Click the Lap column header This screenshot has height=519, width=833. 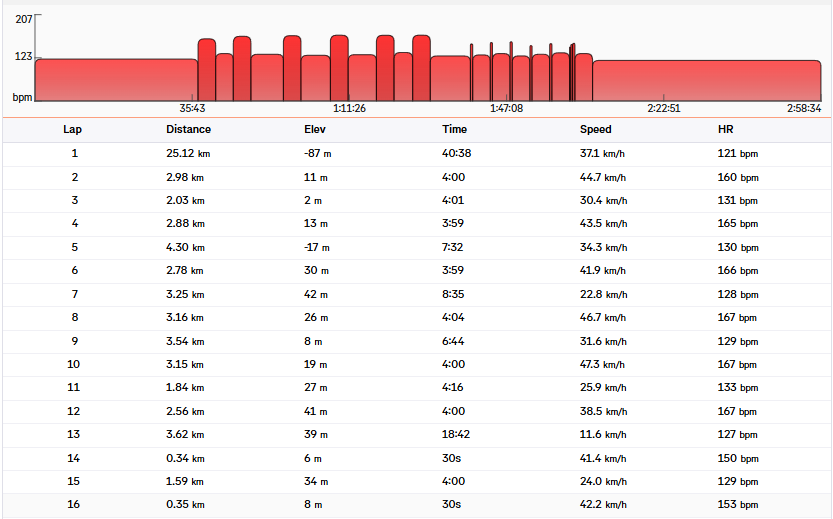72,129
